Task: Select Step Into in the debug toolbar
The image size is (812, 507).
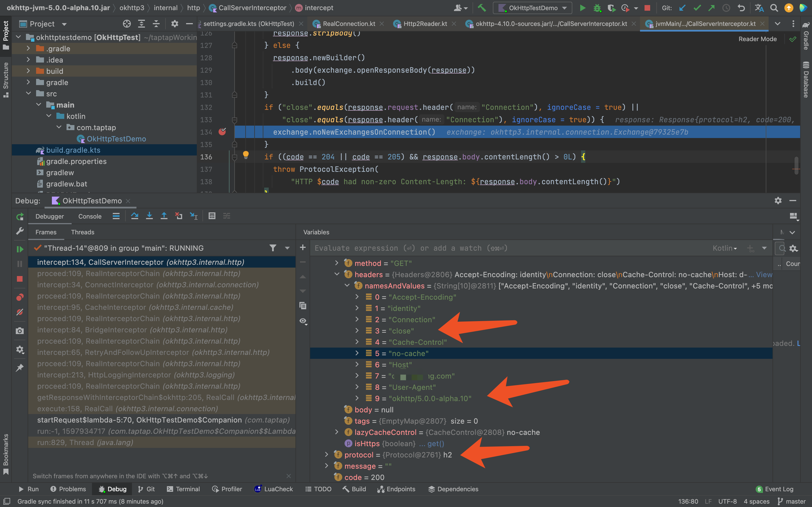Action: click(150, 216)
